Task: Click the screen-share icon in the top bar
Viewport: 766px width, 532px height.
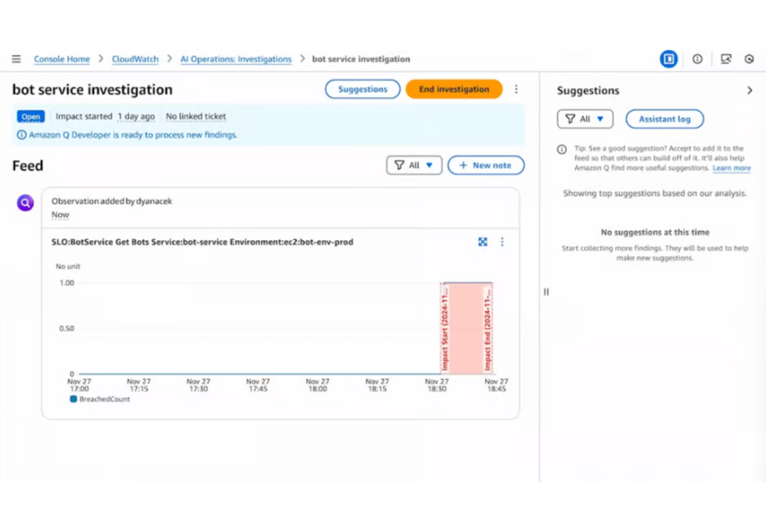Action: 726,59
